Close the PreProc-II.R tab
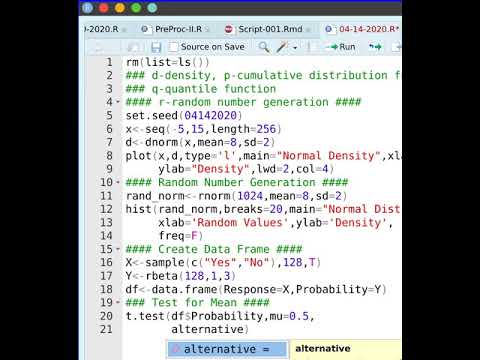The image size is (480, 360). (207, 30)
